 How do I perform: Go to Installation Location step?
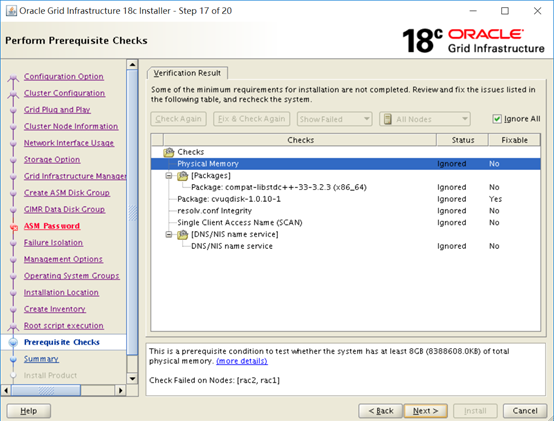click(61, 292)
